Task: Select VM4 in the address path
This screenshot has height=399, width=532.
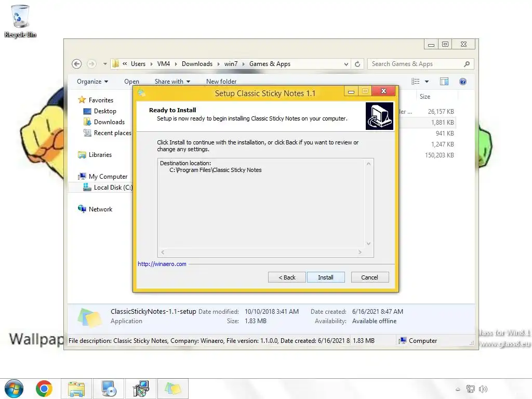Action: click(164, 64)
